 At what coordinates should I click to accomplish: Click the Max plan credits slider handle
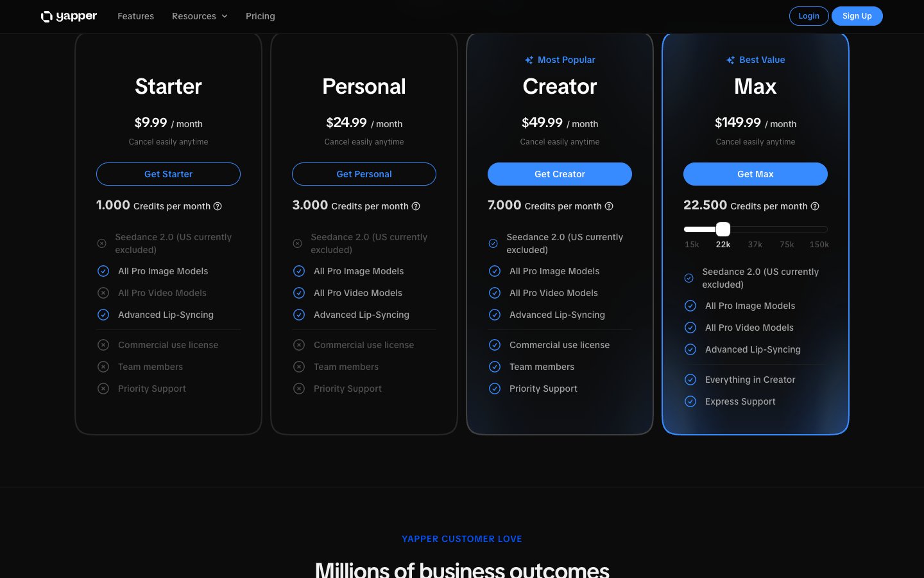click(723, 229)
